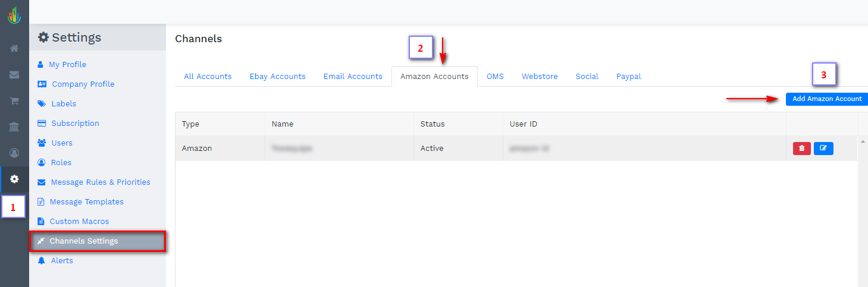
Task: Switch to the Ebay Accounts tab
Action: coord(277,76)
